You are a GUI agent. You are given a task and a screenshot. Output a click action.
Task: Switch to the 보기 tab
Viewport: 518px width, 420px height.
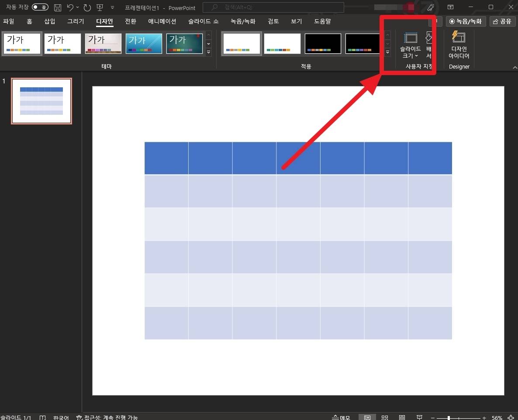(296, 21)
